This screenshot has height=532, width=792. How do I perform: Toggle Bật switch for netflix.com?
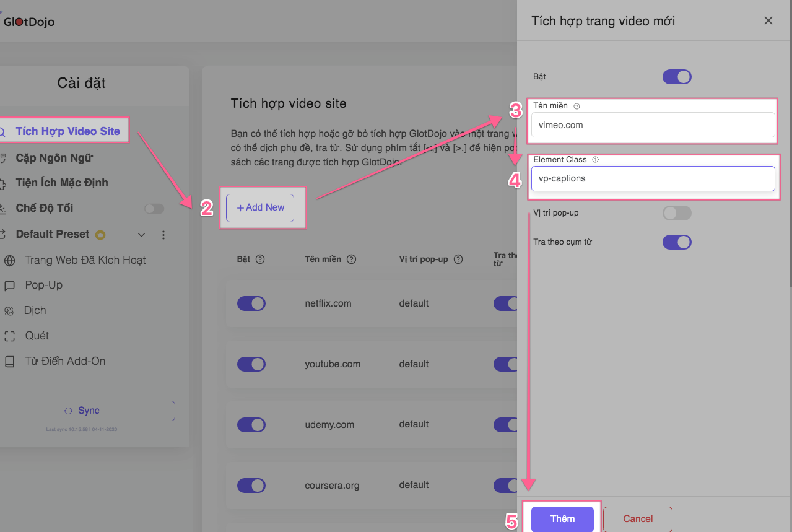point(251,303)
